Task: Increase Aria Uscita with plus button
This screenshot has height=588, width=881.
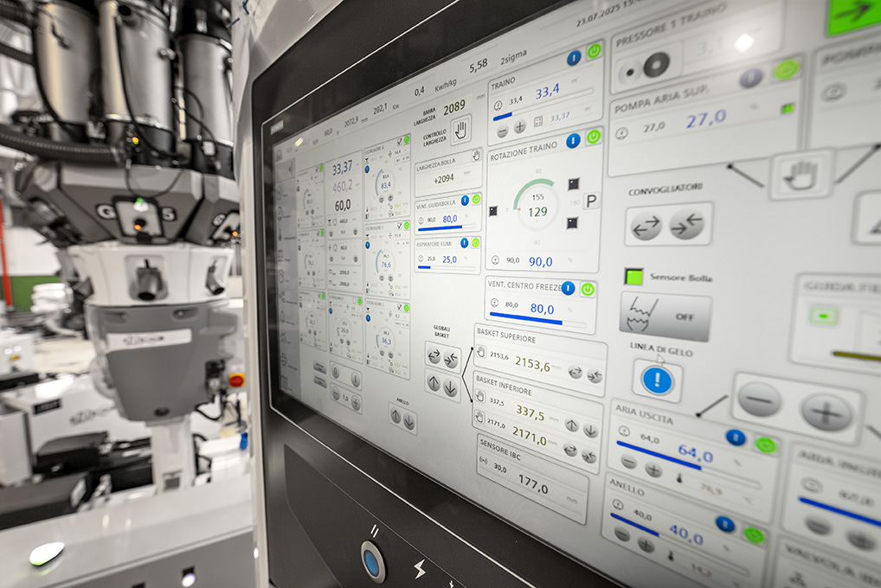Action: coord(654,470)
